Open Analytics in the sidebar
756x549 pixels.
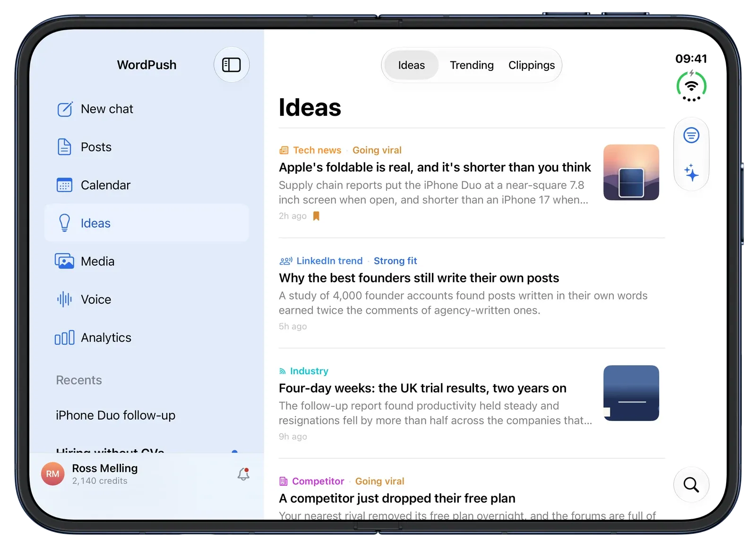146,338
